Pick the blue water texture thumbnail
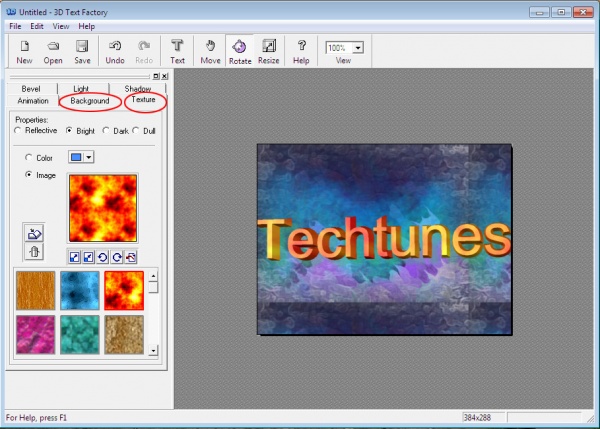 [79, 289]
